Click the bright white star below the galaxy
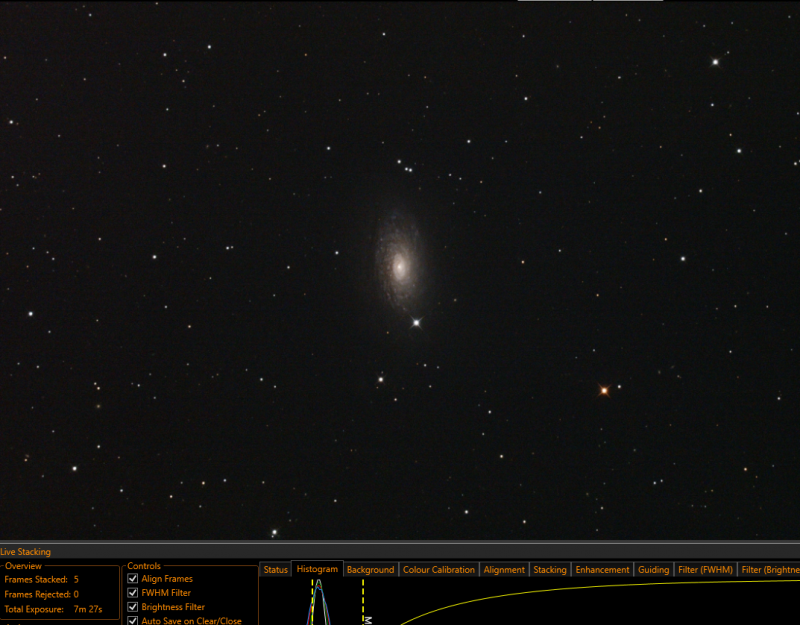800x625 pixels. [416, 322]
